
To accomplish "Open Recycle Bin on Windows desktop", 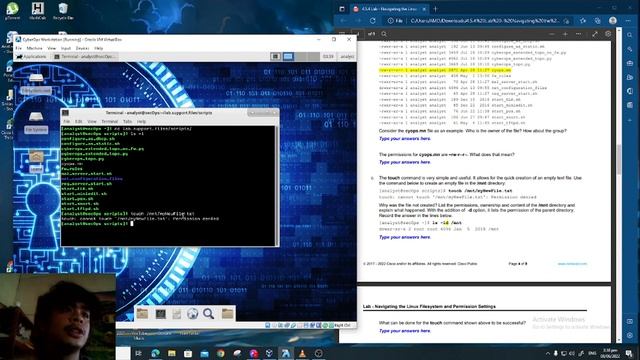I will pos(63,11).
